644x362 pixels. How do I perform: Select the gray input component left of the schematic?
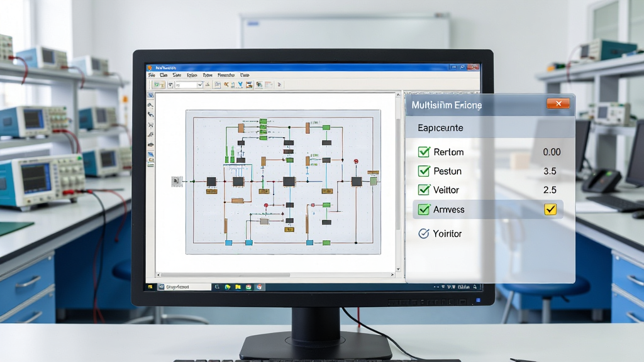point(177,181)
